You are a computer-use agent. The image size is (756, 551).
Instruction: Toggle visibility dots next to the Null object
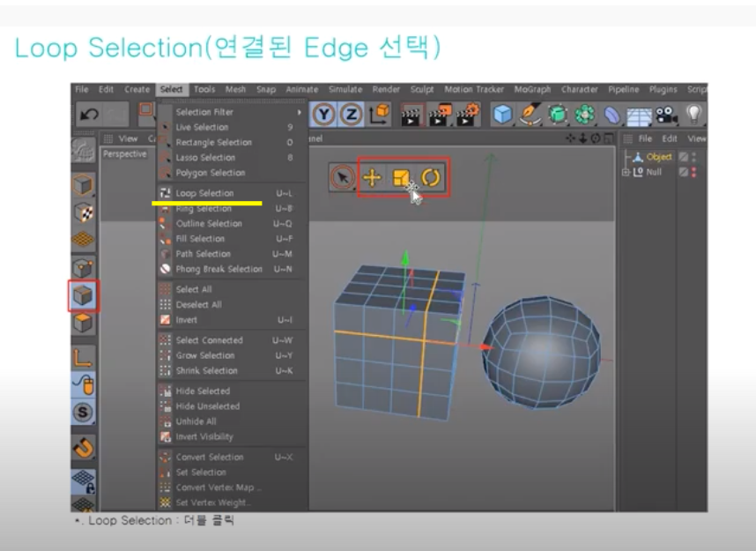[694, 172]
